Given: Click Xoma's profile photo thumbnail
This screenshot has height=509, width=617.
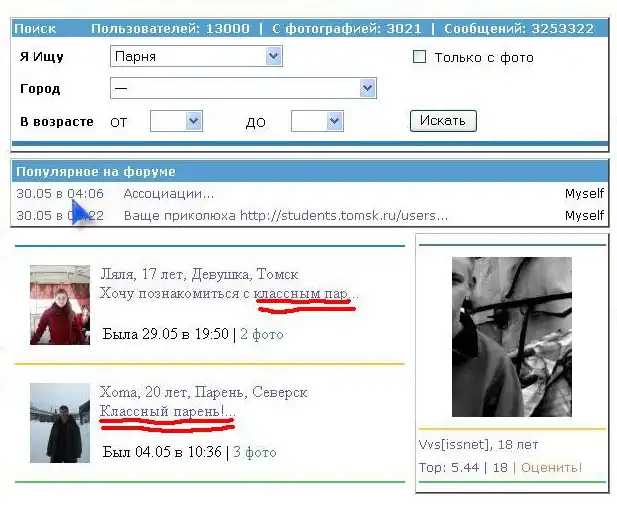Looking at the screenshot, I should point(60,422).
